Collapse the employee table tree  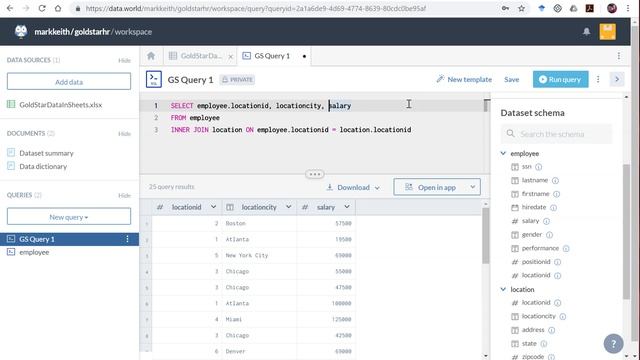[503, 153]
